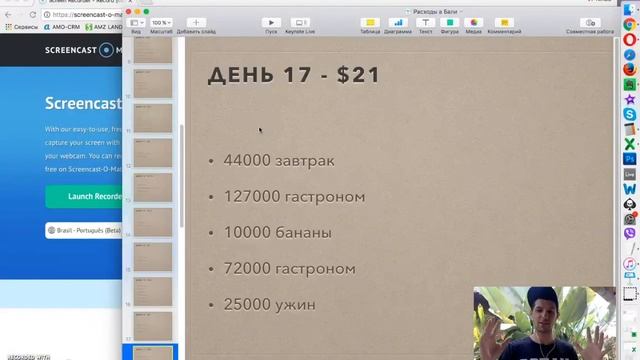The image size is (640, 360).
Task: Click Launch Recorder button in the browser
Action: click(x=84, y=196)
